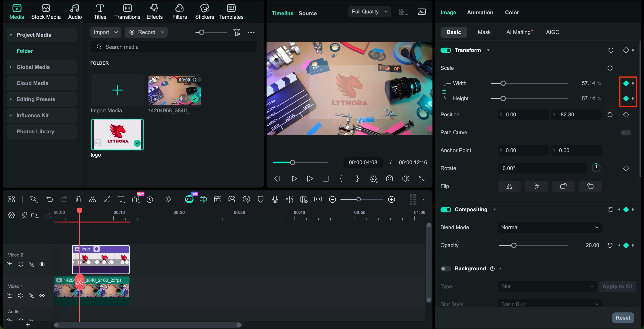Screen dimensions: 644x329
Task: Select the Split scissors tool
Action: 92,199
